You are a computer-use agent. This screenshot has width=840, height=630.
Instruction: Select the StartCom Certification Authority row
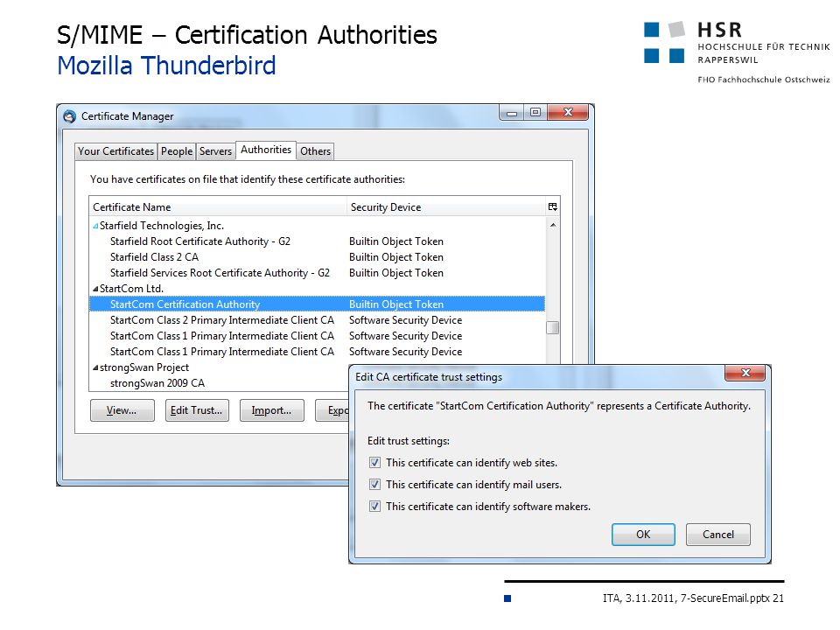[x=317, y=304]
